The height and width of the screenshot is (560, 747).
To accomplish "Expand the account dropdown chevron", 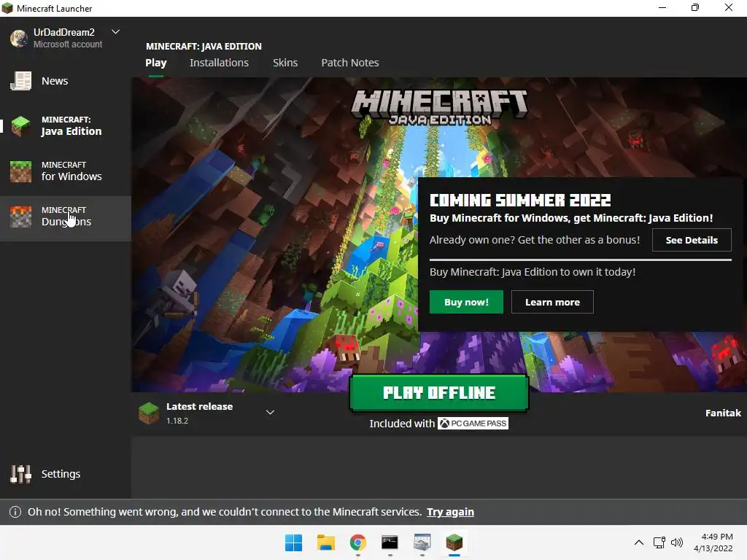I will pyautogui.click(x=115, y=32).
